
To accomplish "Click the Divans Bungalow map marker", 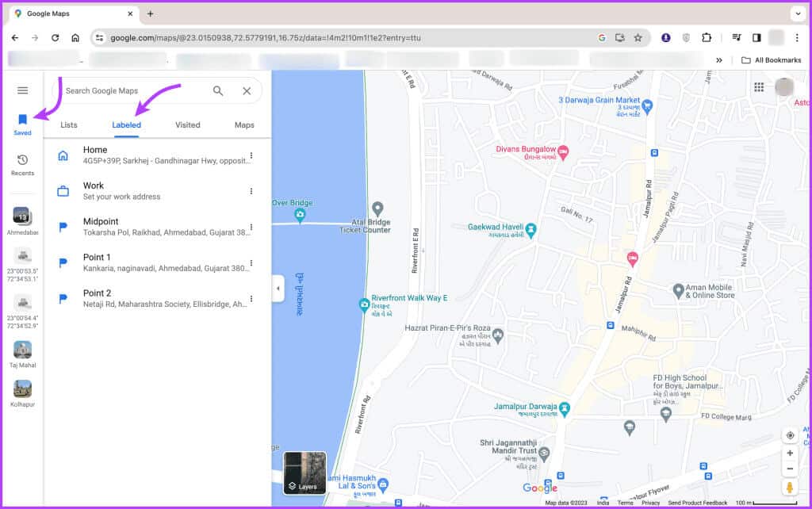I will (563, 152).
